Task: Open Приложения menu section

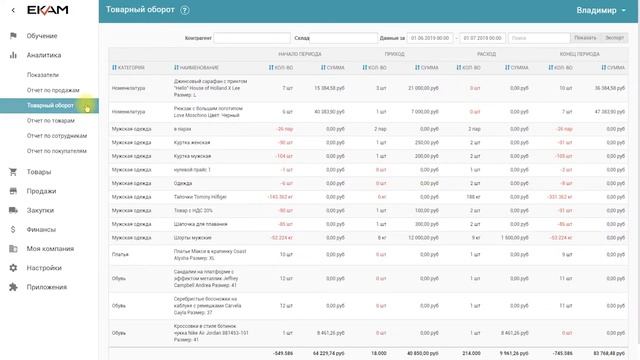Action: 47,287
